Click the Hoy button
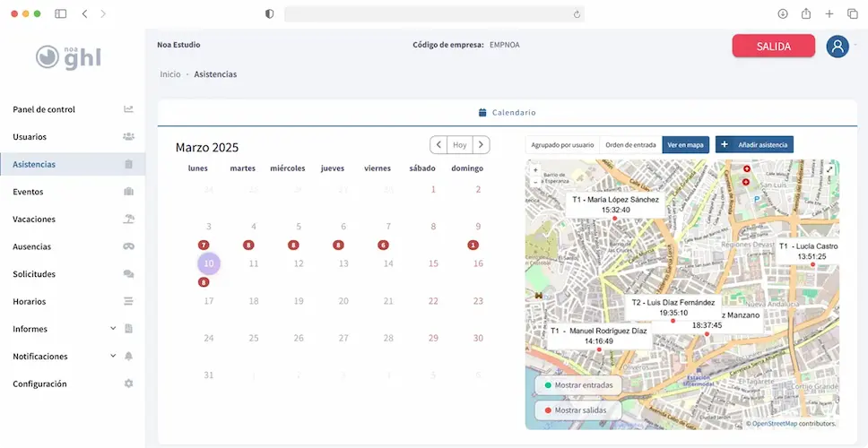868x448 pixels. (460, 145)
